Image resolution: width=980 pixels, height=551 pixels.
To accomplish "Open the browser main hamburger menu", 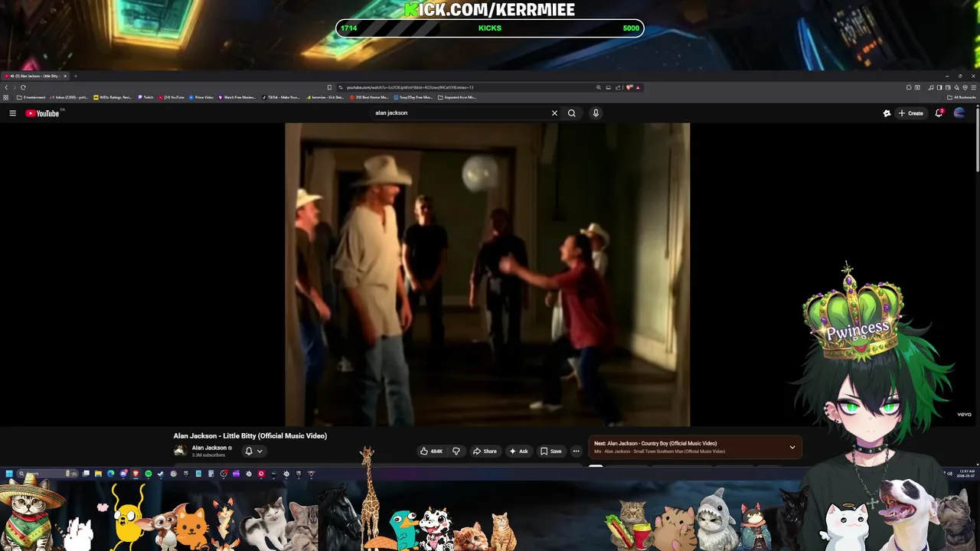I will [x=973, y=87].
